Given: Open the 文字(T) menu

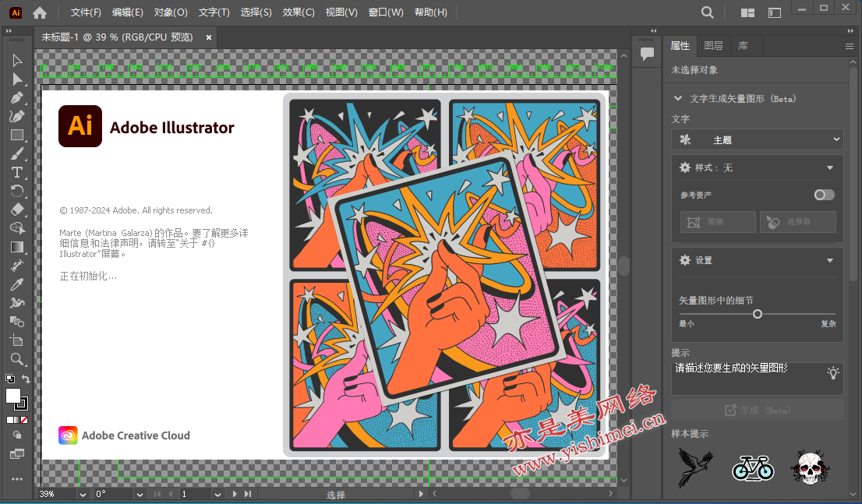Looking at the screenshot, I should click(x=214, y=12).
